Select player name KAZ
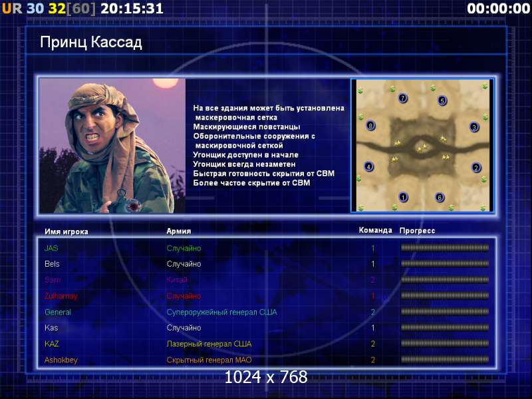 tap(52, 344)
